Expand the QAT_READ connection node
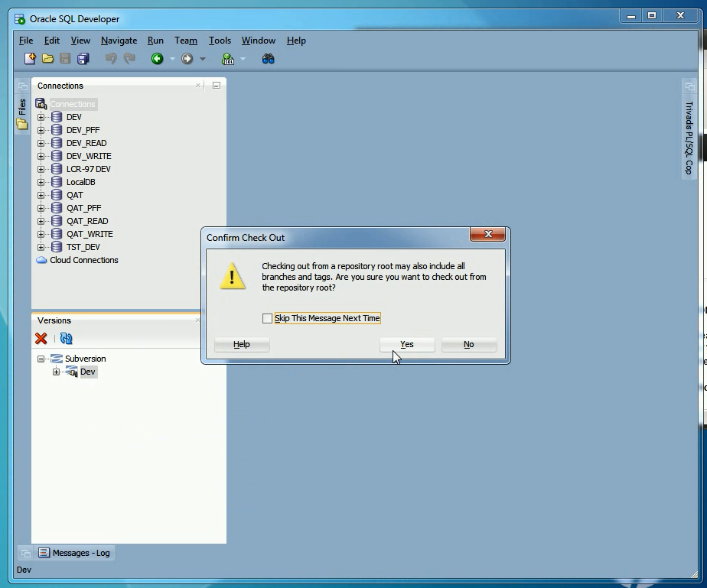 tap(41, 221)
